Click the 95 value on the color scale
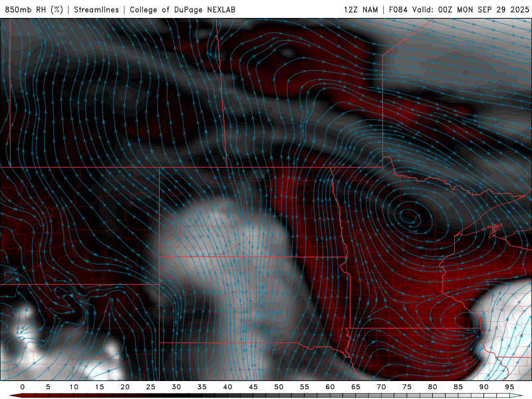532x399 pixels. click(509, 387)
